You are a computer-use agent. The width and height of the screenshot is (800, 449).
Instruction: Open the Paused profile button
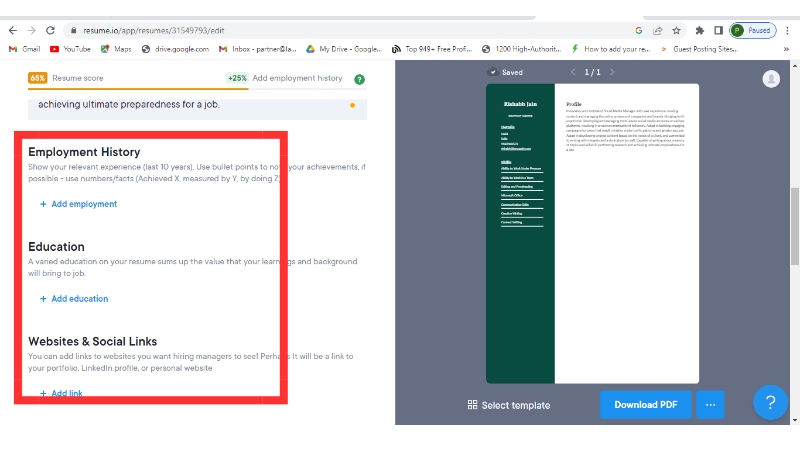pos(751,31)
